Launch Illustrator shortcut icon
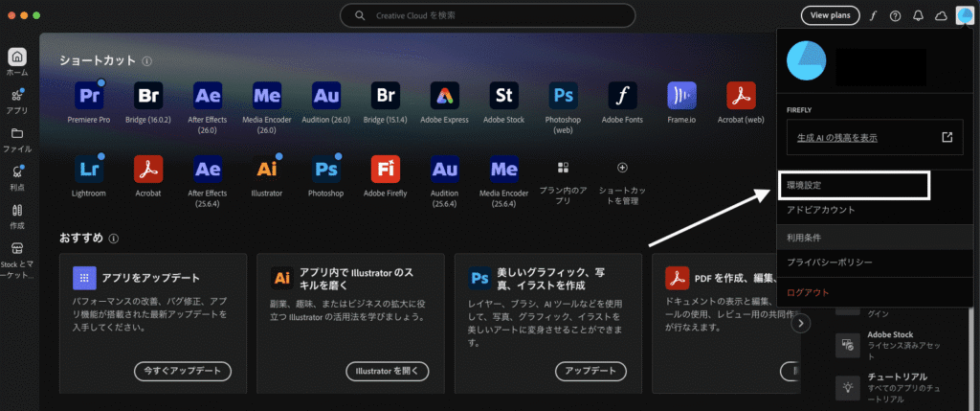This screenshot has height=411, width=980. tap(267, 170)
